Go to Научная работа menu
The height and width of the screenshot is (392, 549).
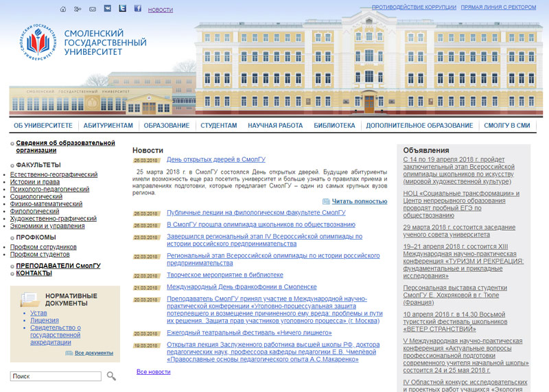click(x=275, y=126)
